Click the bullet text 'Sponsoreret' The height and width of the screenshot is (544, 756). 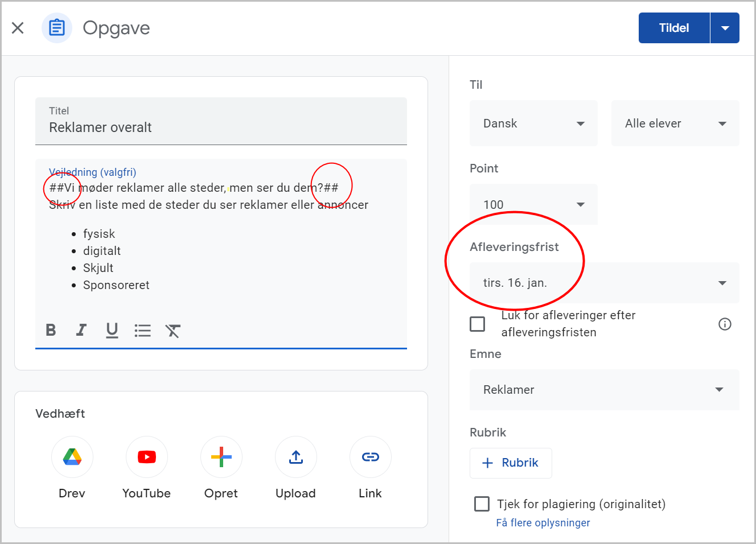tap(116, 285)
